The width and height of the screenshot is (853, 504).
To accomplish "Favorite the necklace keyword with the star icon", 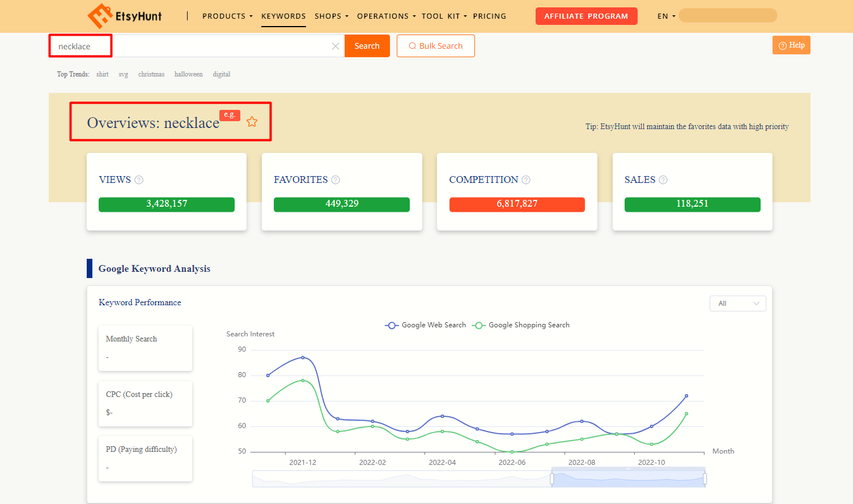I will [252, 122].
